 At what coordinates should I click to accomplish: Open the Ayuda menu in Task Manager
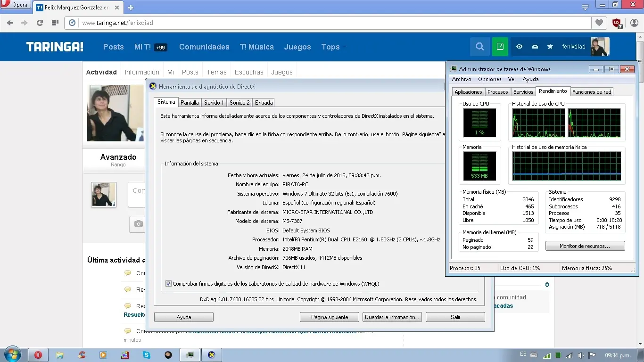pyautogui.click(x=531, y=79)
